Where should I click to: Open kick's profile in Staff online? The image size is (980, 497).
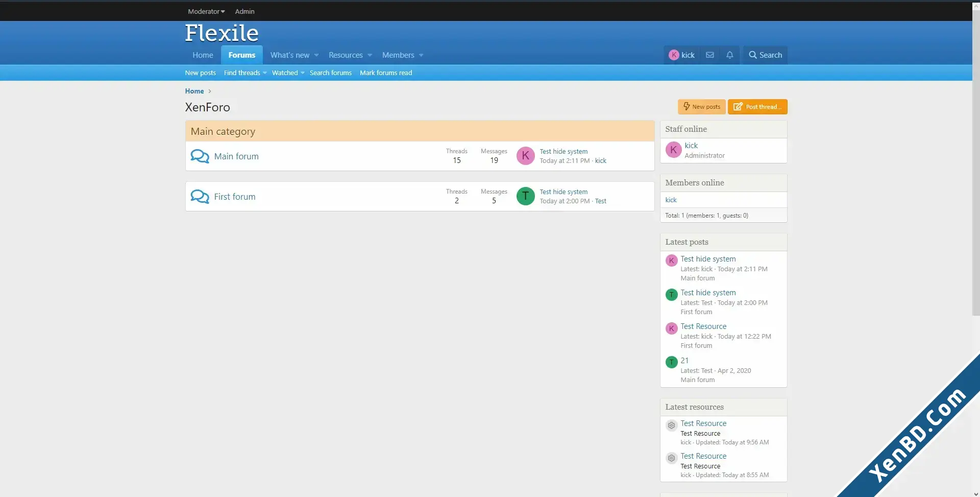coord(691,146)
